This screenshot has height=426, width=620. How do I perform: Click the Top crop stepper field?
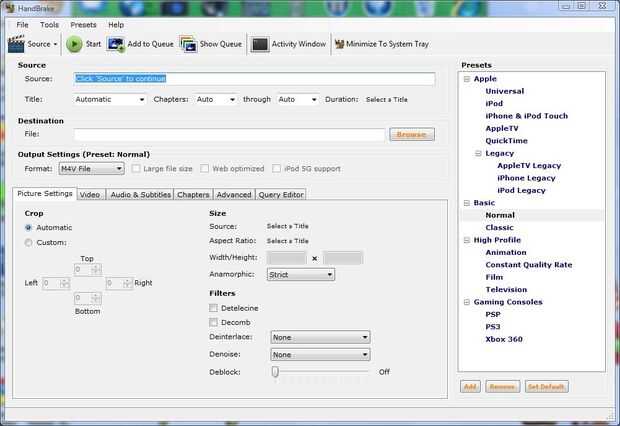88,270
